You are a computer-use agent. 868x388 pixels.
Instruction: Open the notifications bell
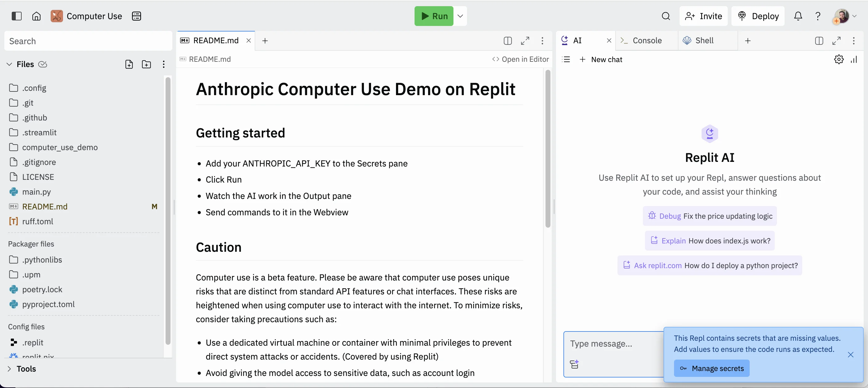pyautogui.click(x=798, y=16)
